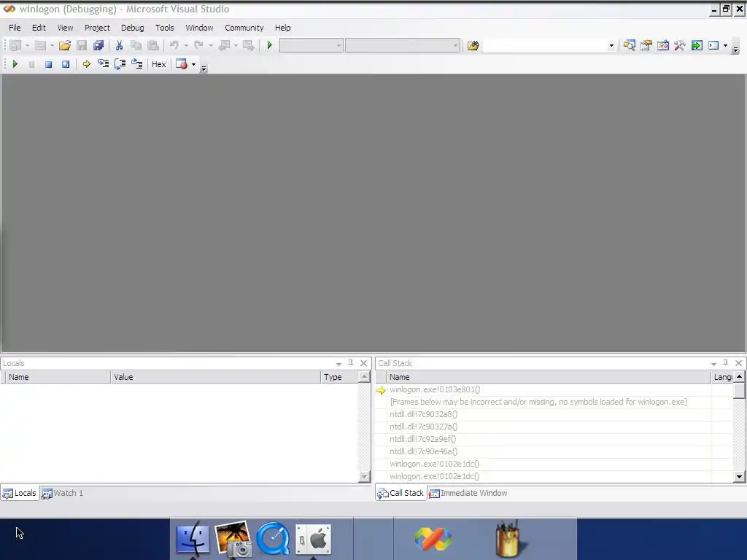Viewport: 747px width, 560px height.
Task: Open the Properties Window toolbar icon
Action: tap(646, 45)
